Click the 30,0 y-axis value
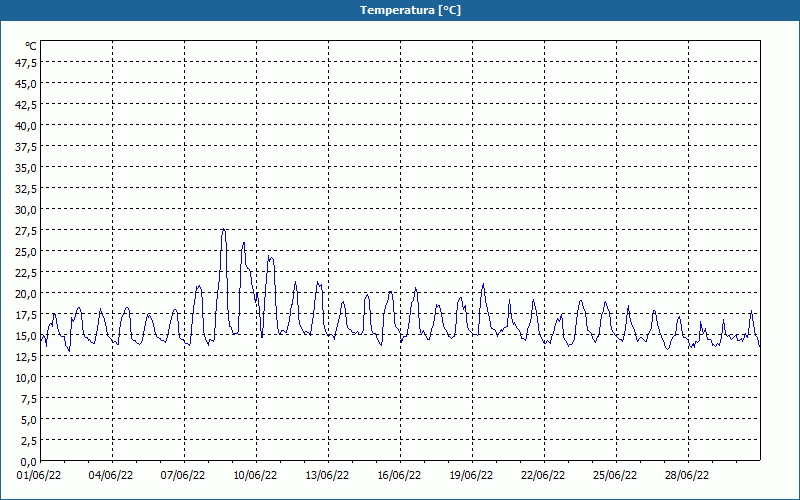The image size is (800, 500). pyautogui.click(x=26, y=210)
